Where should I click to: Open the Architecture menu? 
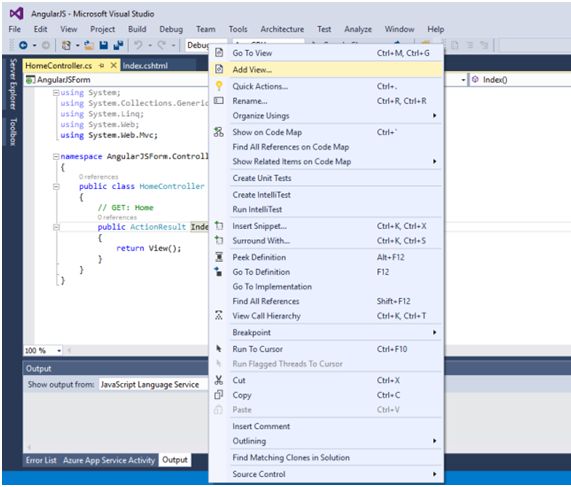[282, 29]
